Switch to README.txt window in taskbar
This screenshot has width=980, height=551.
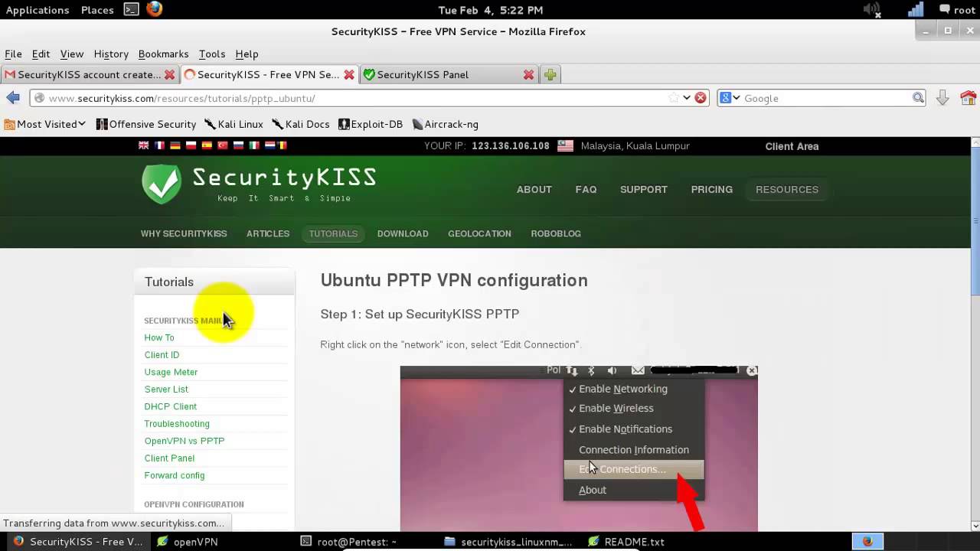coord(626,541)
